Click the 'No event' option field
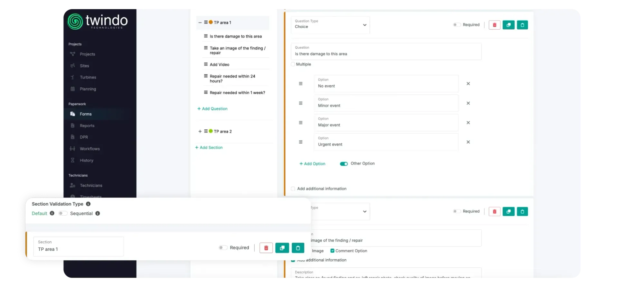The width and height of the screenshot is (644, 287). [386, 84]
